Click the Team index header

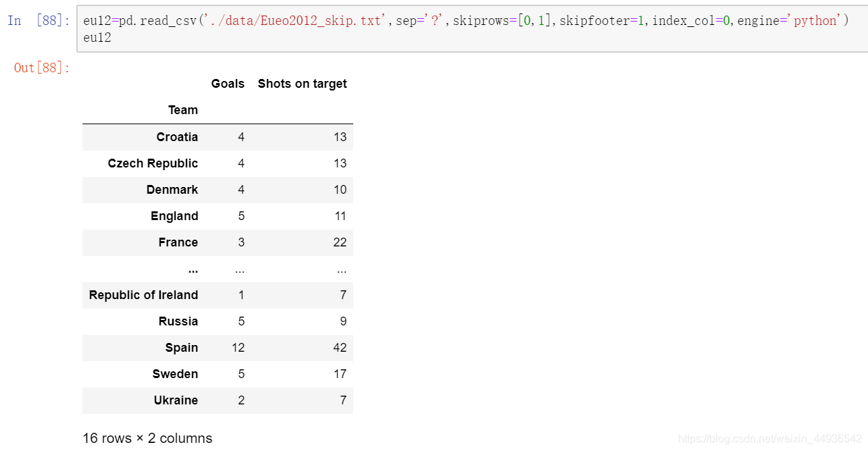[x=183, y=110]
